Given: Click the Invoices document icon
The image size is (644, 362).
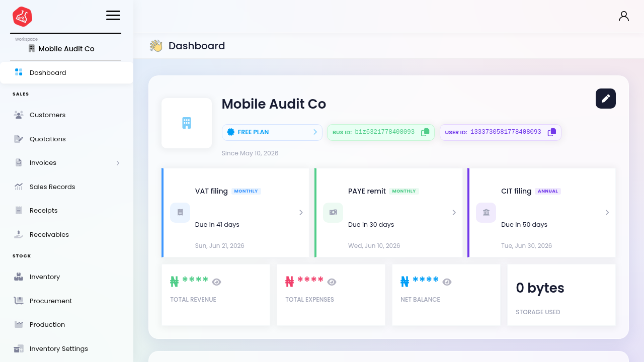Looking at the screenshot, I should pos(19,163).
